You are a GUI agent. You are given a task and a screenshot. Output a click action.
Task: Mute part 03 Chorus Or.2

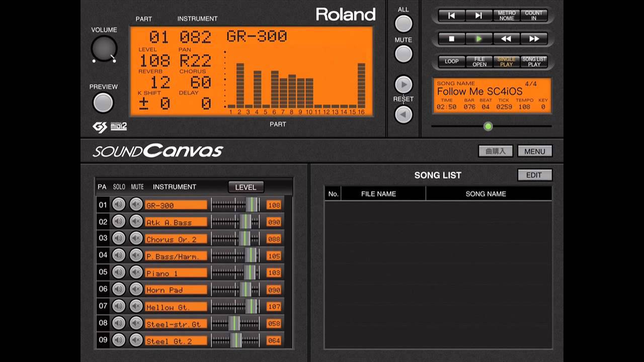click(x=136, y=238)
